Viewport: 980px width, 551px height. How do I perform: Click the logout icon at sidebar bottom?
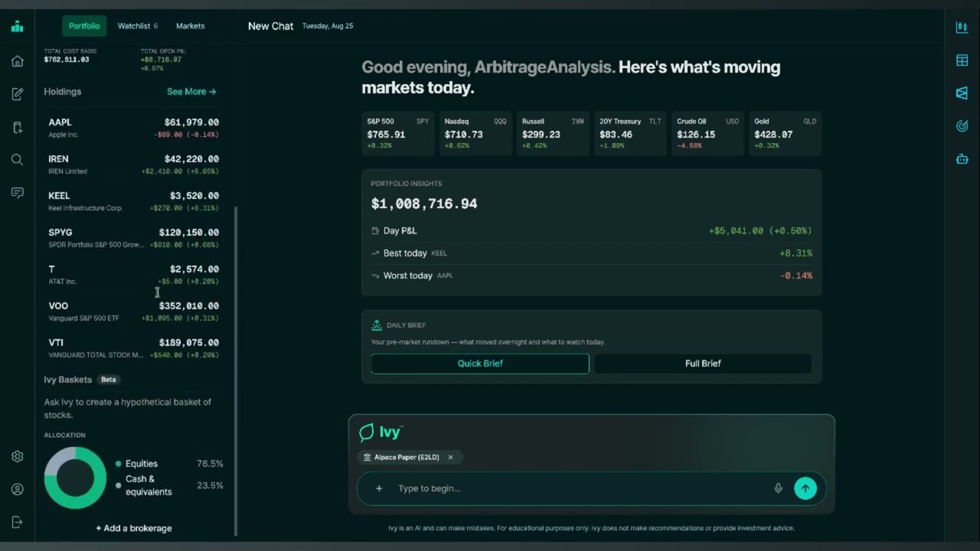click(x=17, y=522)
